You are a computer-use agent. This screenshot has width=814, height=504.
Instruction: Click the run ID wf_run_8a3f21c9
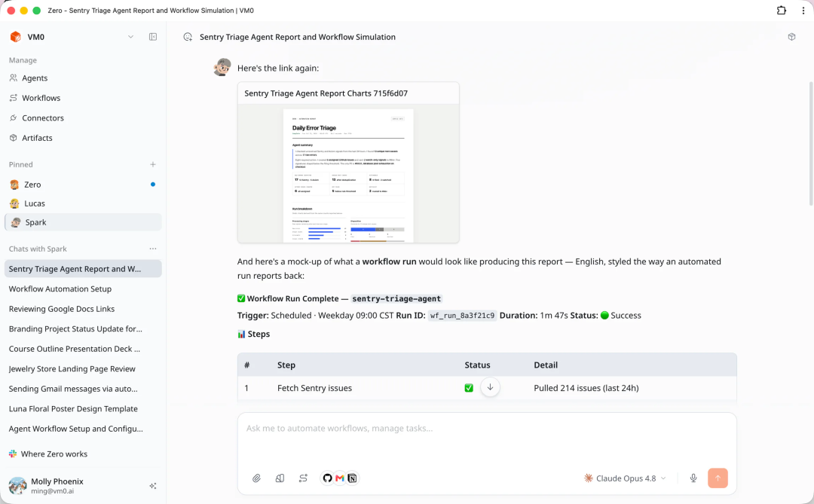point(463,316)
